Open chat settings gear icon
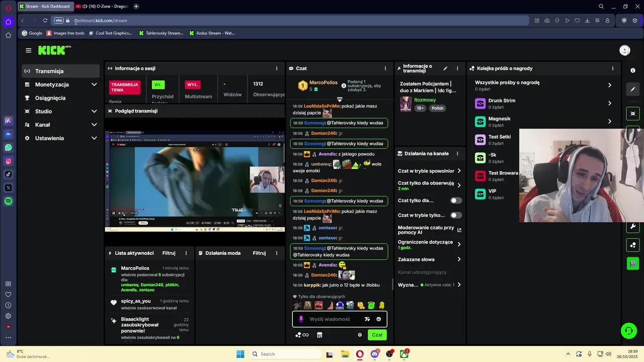Image resolution: width=644 pixels, height=362 pixels. pos(360,335)
